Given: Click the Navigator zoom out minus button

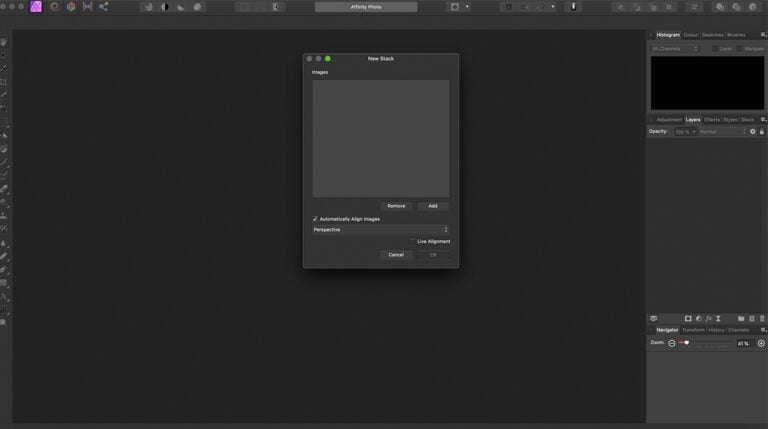Looking at the screenshot, I should tap(672, 343).
